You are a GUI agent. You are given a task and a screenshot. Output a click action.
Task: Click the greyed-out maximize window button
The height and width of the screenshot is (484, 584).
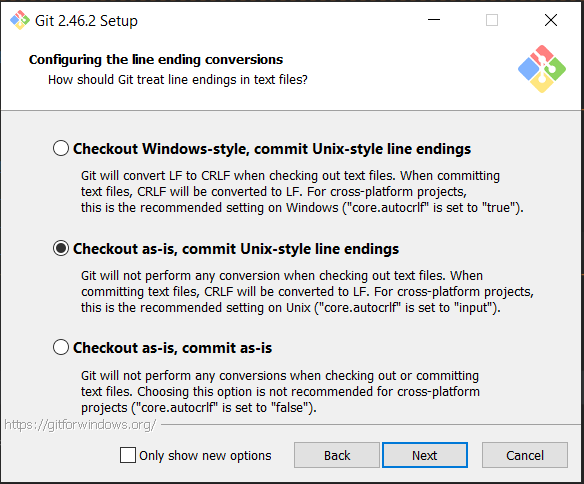pos(492,20)
